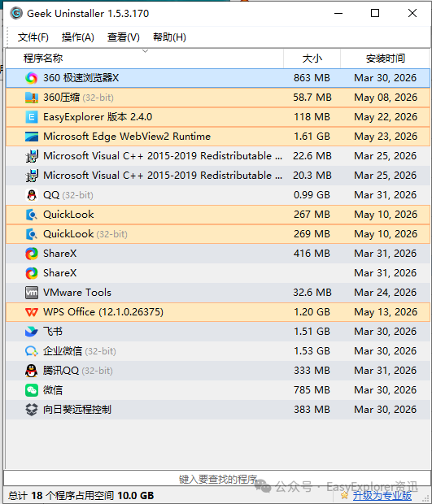
Task: Click the 升级为专业版 upgrade link
Action: click(x=382, y=496)
